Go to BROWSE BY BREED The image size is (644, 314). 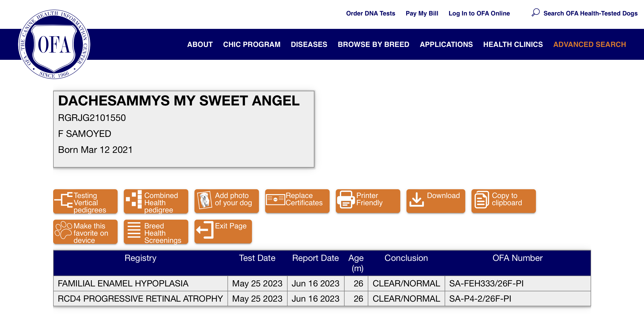point(373,44)
